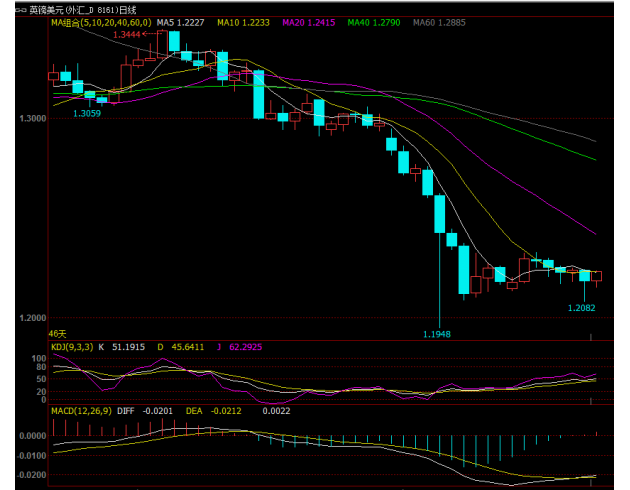Image resolution: width=630 pixels, height=490 pixels.
Task: Click the link icon before the 英镑美元 title
Action: 21,10
